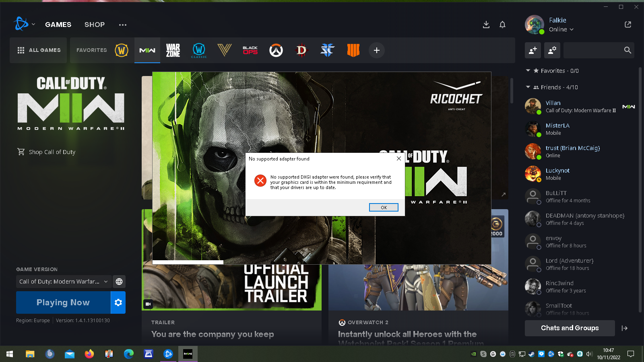Screen dimensions: 644x362
Task: Select the Warzone game icon
Action: coord(173,50)
